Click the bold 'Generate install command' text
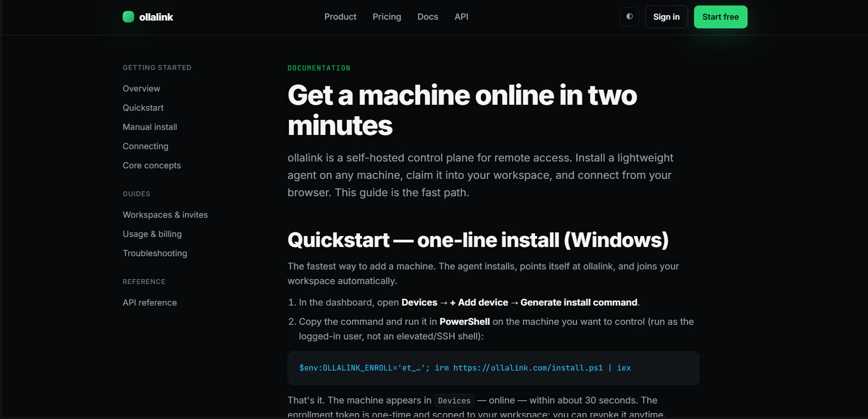868x419 pixels. (579, 302)
